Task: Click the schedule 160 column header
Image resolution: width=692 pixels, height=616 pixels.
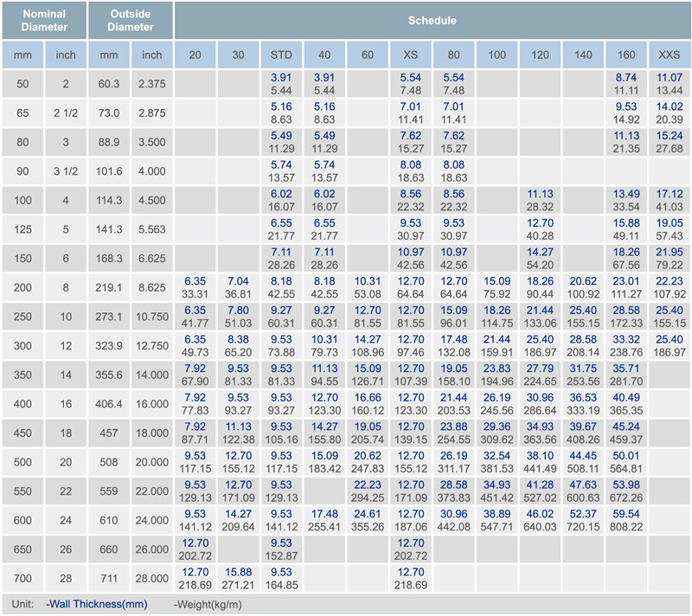Action: point(625,55)
